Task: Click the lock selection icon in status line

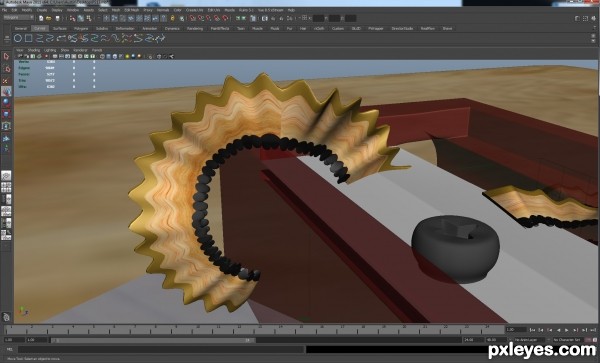Action: point(173,18)
